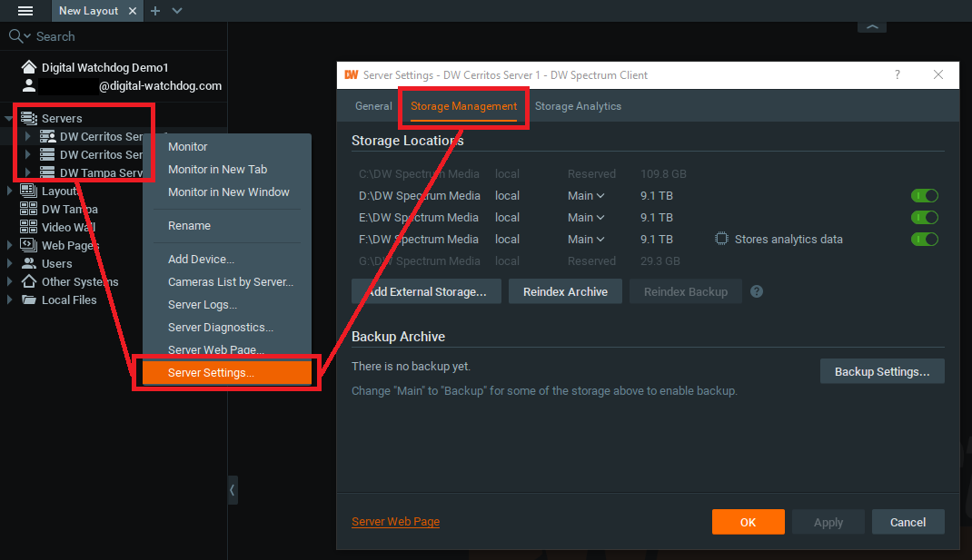Switch to the Storage Management tab
The width and height of the screenshot is (972, 560).
pos(463,106)
